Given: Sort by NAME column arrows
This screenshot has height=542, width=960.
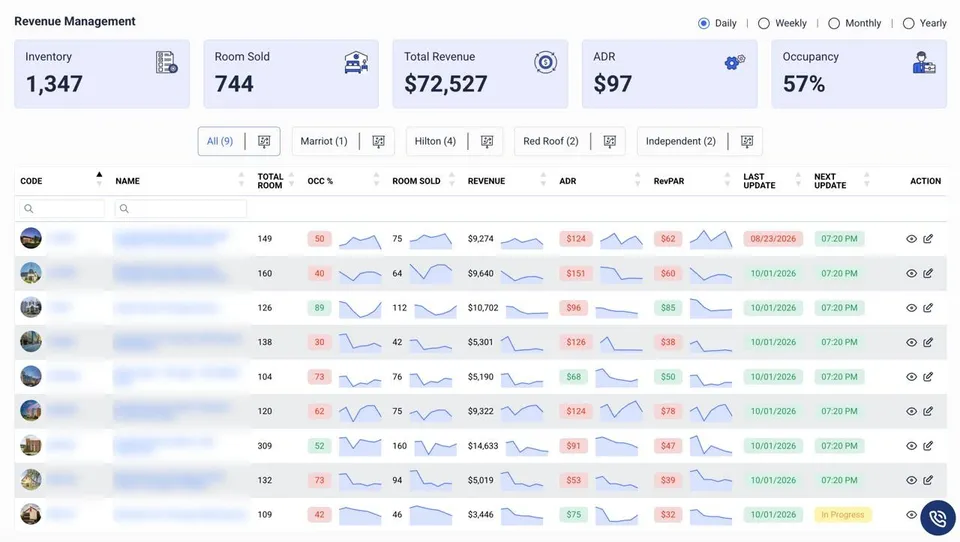Looking at the screenshot, I should coord(241,179).
